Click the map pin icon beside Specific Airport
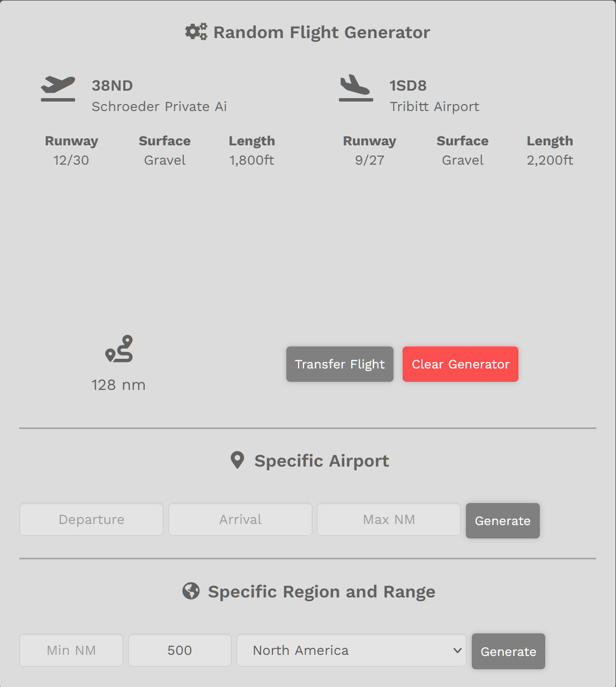The image size is (616, 687). point(237,460)
